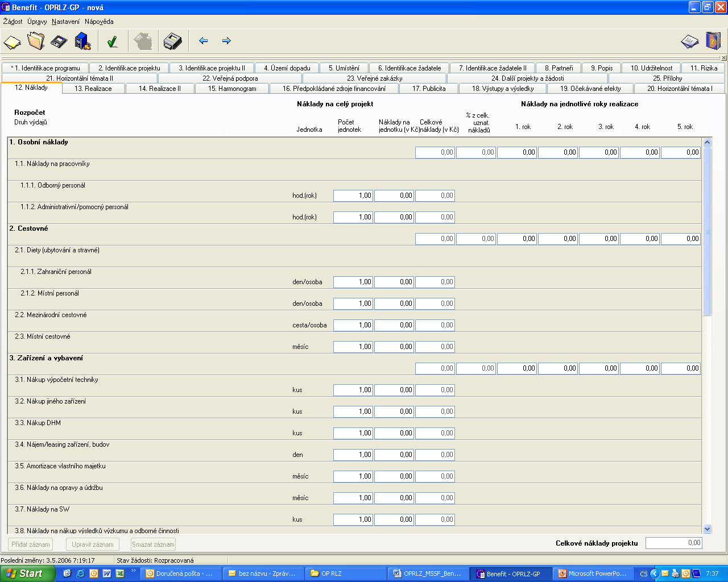This screenshot has height=582, width=728.
Task: Click Celkové náklady projektu total field
Action: [x=674, y=543]
